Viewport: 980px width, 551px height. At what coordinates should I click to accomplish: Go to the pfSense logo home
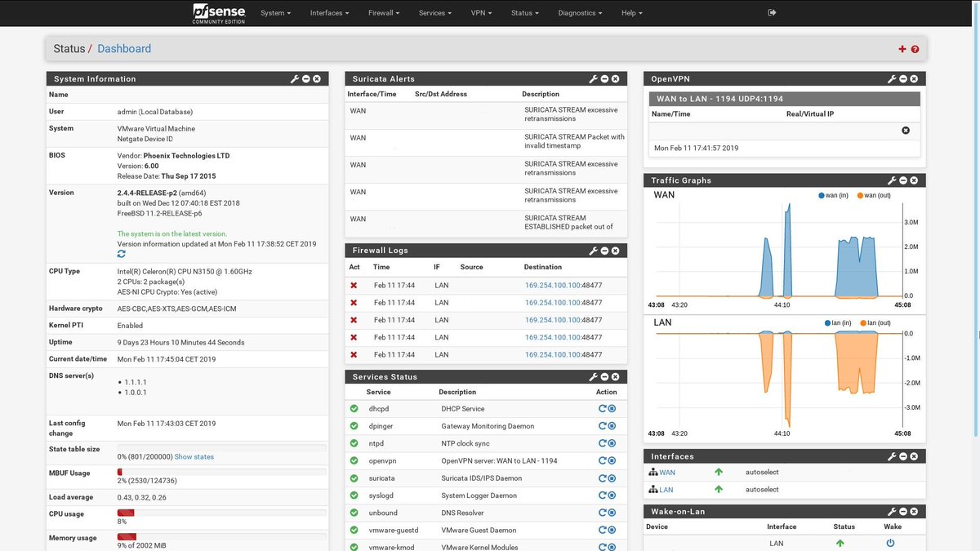coord(218,13)
